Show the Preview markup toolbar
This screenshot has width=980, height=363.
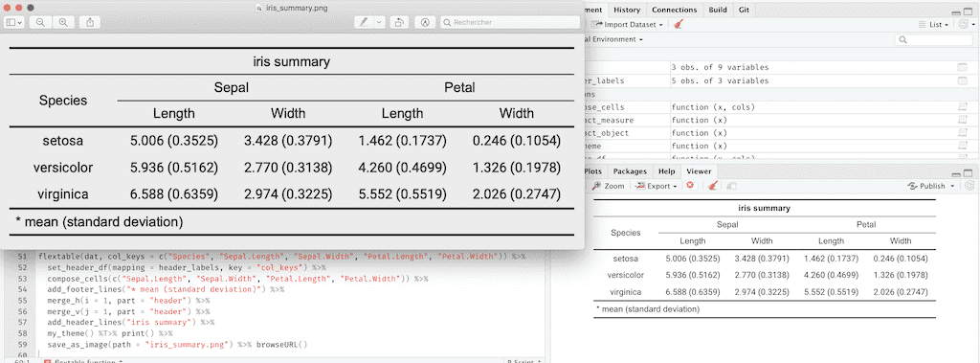click(x=426, y=22)
